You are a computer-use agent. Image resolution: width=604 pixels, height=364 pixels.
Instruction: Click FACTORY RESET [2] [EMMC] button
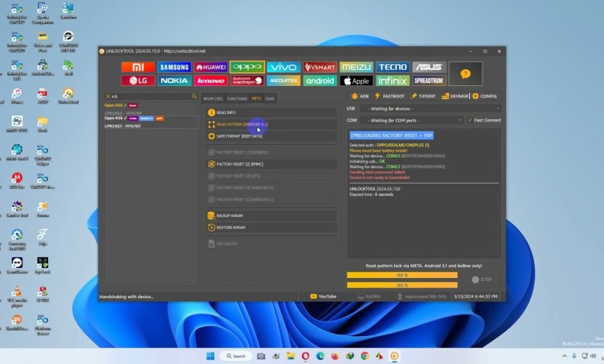(271, 164)
